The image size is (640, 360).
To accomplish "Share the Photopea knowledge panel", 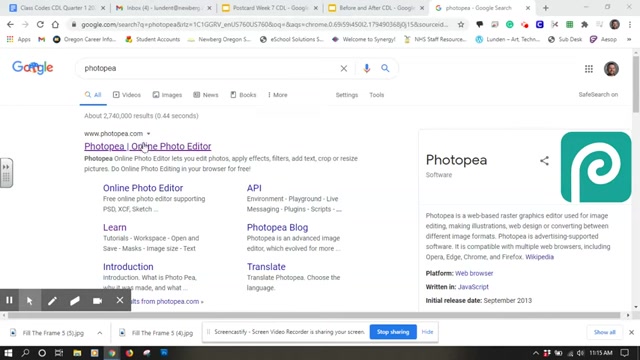I will coord(544,160).
